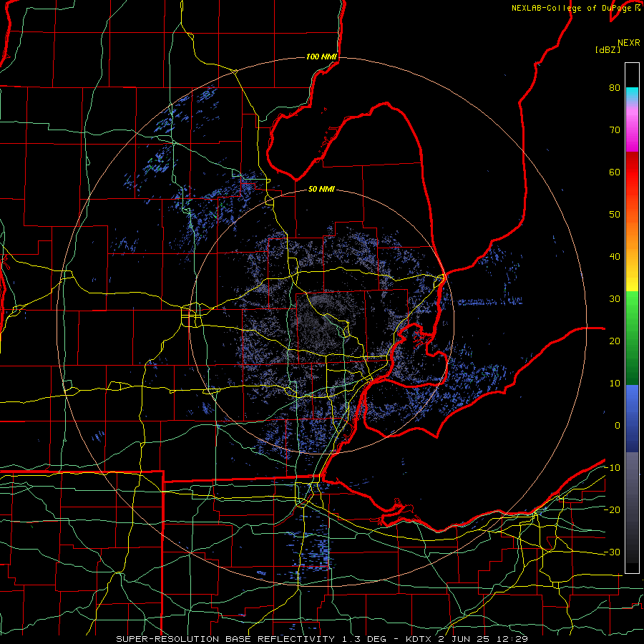The width and height of the screenshot is (644, 644).
Task: Click the 50 NMI range ring label
Action: point(321,190)
